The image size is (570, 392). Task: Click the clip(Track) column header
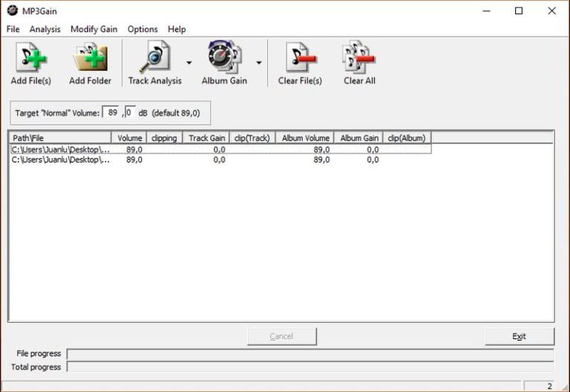point(252,138)
